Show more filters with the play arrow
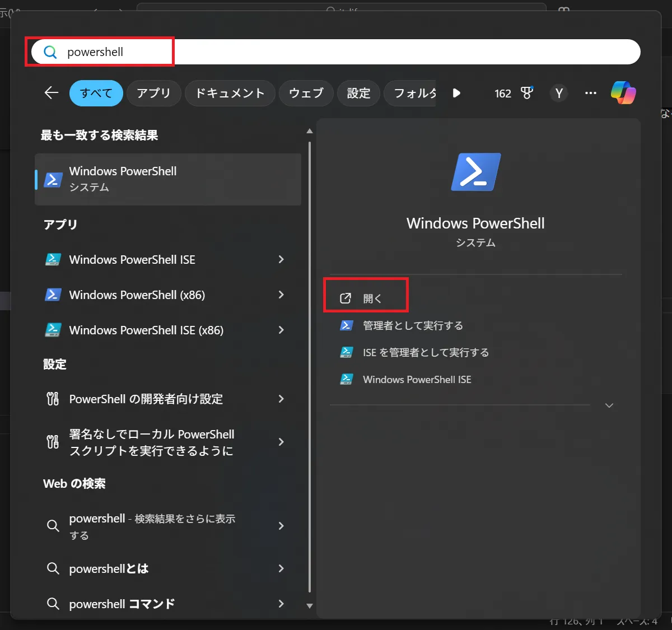Image resolution: width=672 pixels, height=630 pixels. click(x=456, y=93)
